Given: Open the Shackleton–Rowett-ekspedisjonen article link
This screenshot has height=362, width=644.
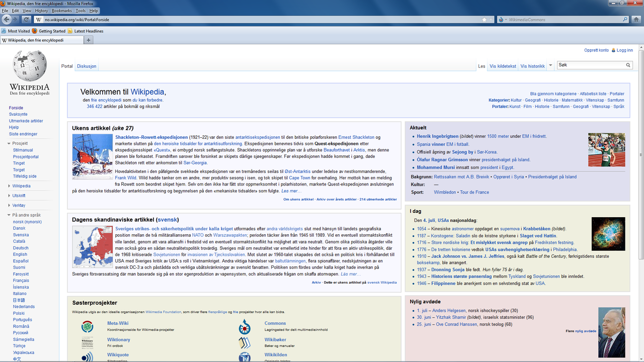Looking at the screenshot, I should tap(151, 137).
